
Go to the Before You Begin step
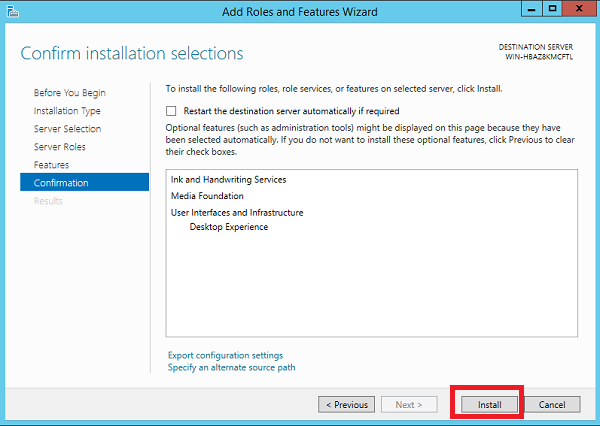[x=69, y=93]
